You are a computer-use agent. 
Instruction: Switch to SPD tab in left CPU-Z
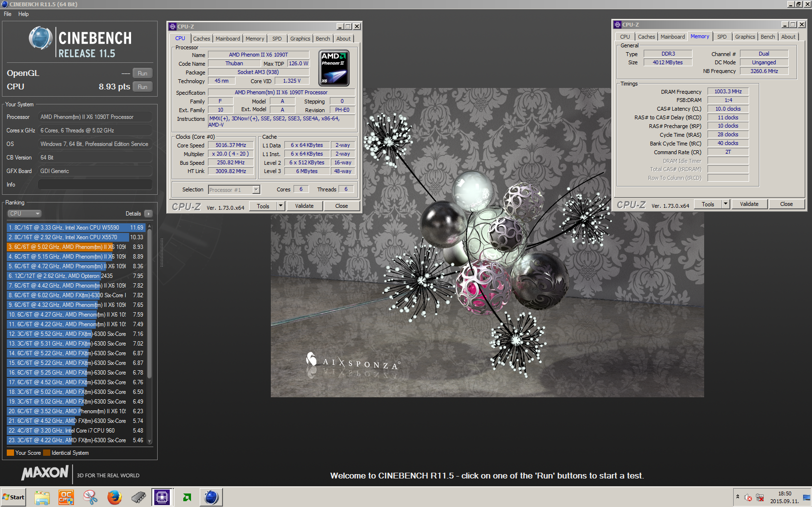(x=277, y=39)
